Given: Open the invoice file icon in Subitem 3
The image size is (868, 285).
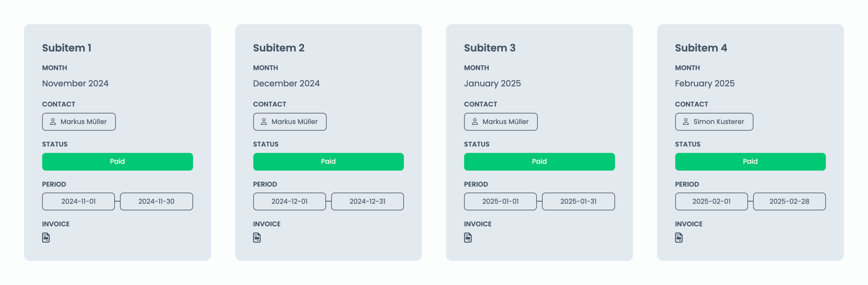Looking at the screenshot, I should click(468, 238).
